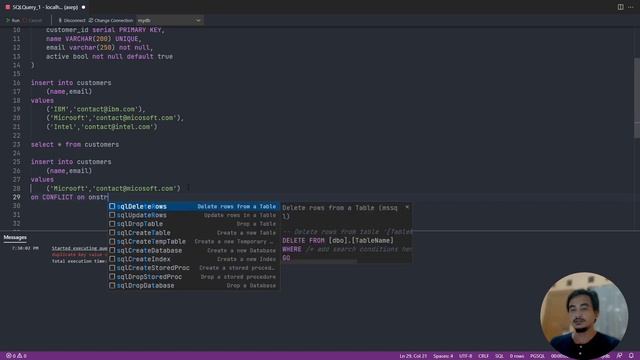Click 'insert into customers' on line 16
The height and width of the screenshot is (360, 640).
click(71, 83)
